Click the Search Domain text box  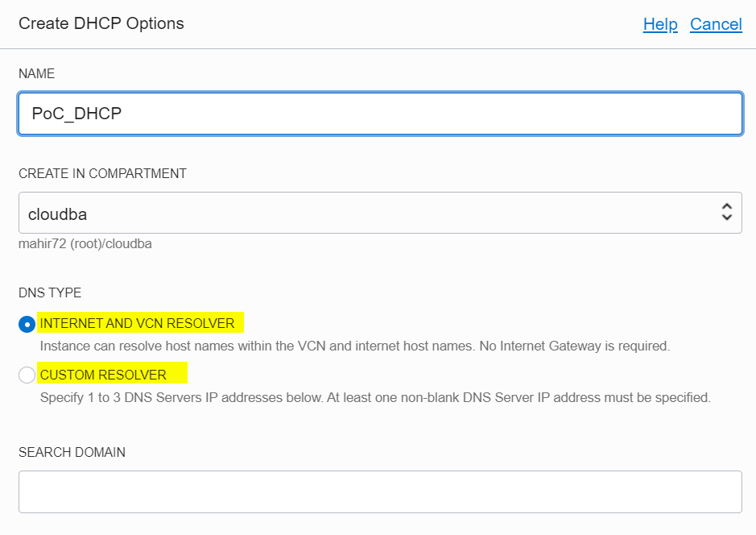(x=380, y=491)
